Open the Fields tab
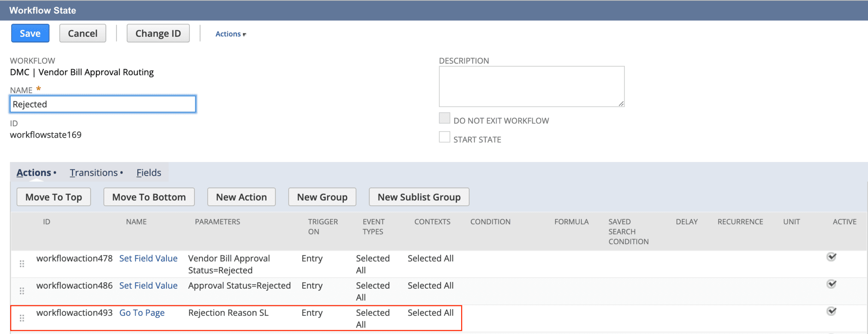Screen dimensions: 868x334 coord(149,173)
